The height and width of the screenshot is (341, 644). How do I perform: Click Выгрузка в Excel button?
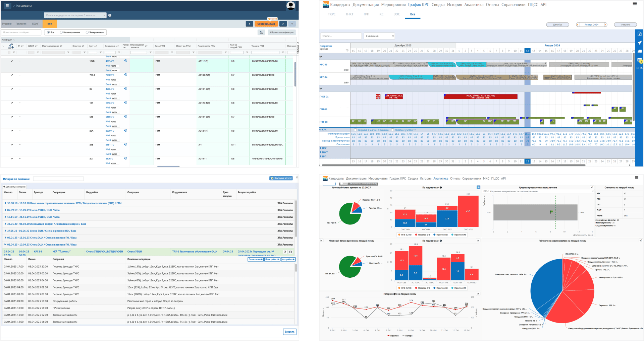[x=281, y=178]
